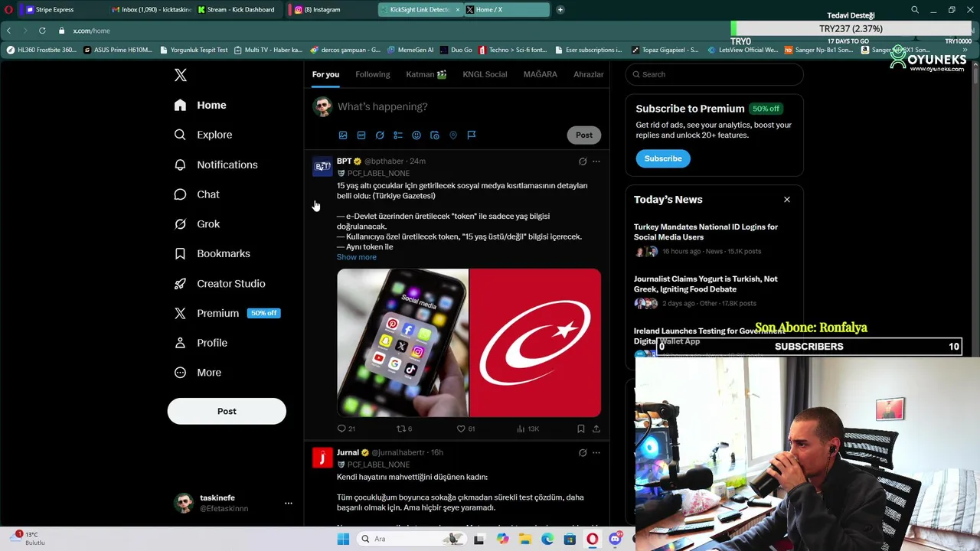This screenshot has height=551, width=980.
Task: Open the BPT profile avatar
Action: 322,167
